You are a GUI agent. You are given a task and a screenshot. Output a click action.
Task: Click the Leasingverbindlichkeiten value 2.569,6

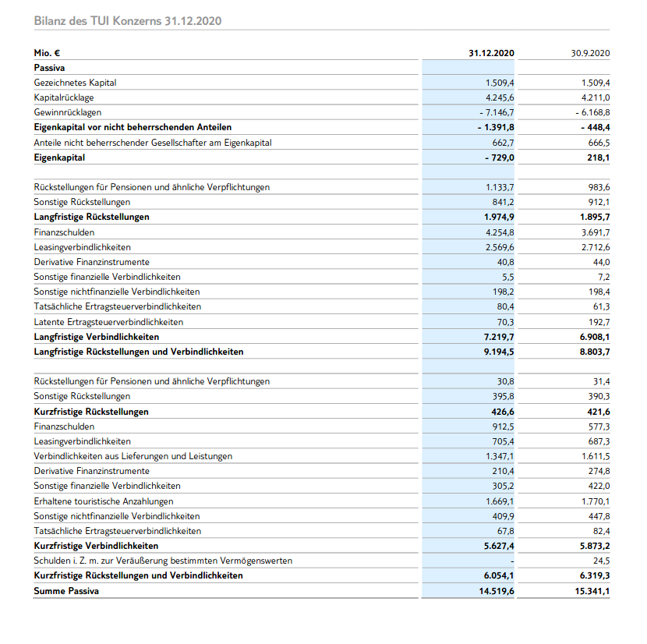click(x=500, y=247)
